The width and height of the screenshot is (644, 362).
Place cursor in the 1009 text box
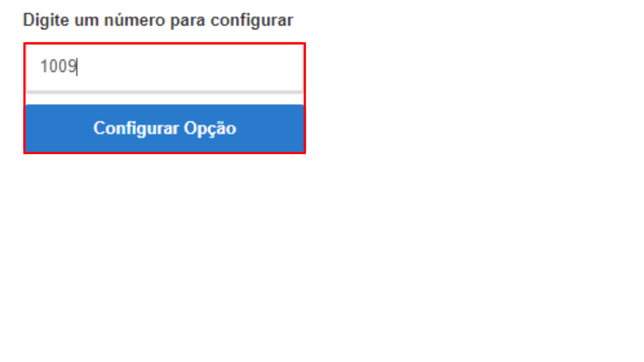164,68
